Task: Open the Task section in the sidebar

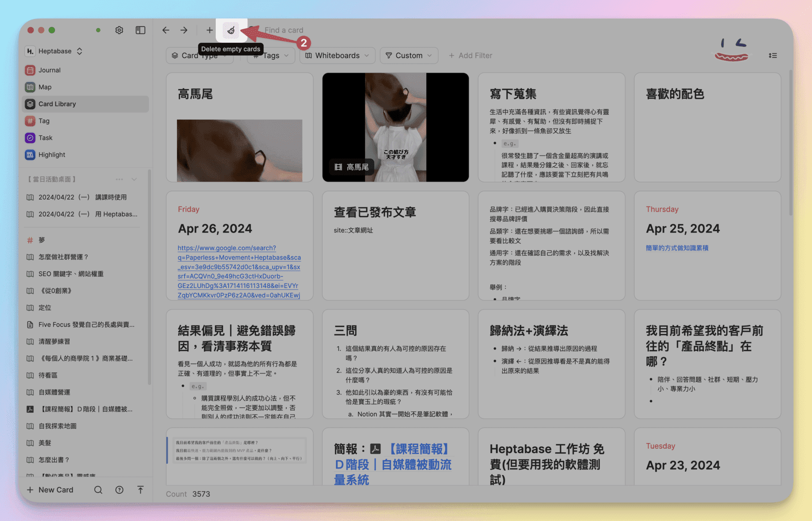Action: 45,137
